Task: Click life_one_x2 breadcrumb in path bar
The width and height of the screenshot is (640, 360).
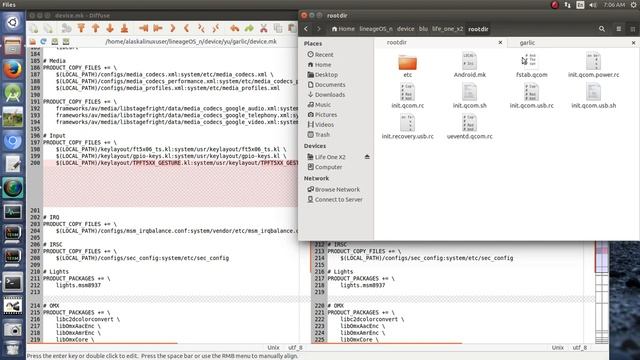Action: (447, 29)
